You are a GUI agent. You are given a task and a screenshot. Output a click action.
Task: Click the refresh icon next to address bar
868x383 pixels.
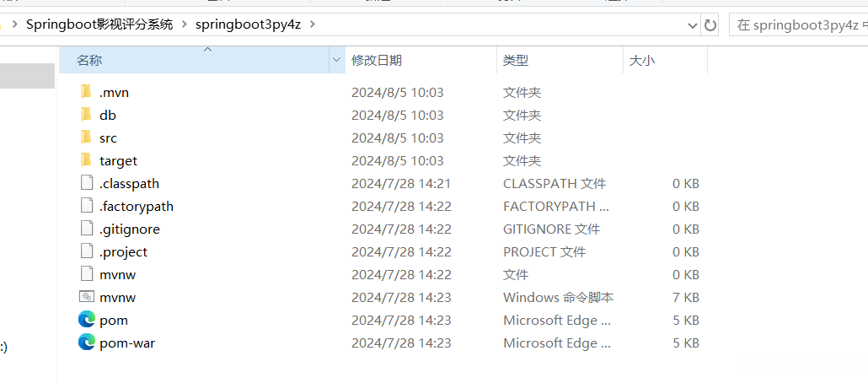(x=710, y=24)
